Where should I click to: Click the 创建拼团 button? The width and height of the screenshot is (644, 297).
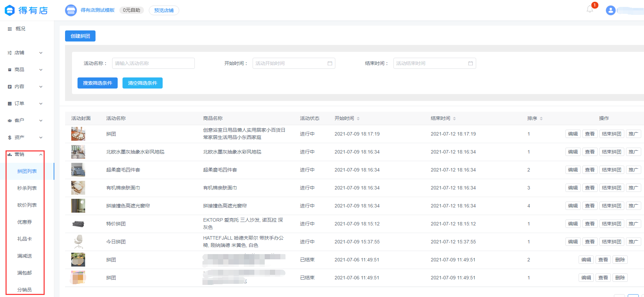pos(80,36)
